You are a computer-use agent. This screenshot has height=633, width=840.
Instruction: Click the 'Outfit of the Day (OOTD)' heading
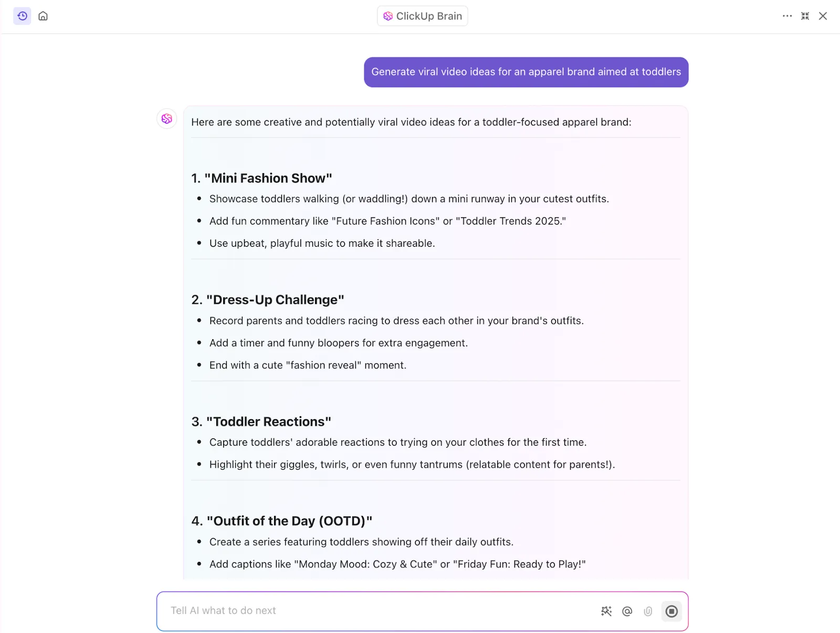tap(282, 521)
